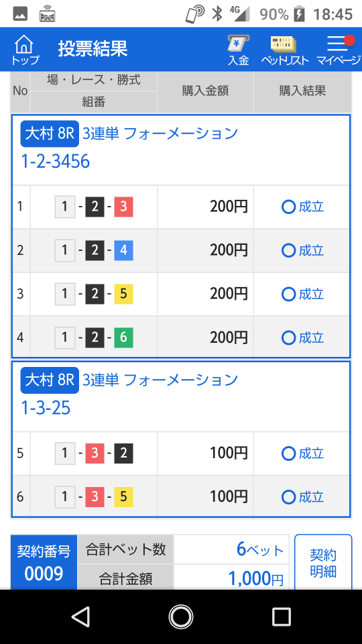Tap the Android recent apps square icon
This screenshot has width=362, height=644.
(282, 616)
